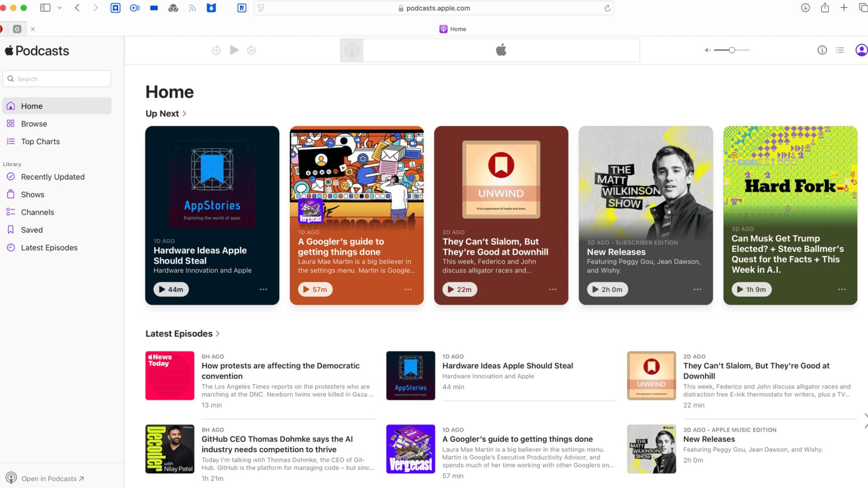Open 'New Releases' title in Latest Episodes
This screenshot has height=488, width=868.
pos(709,439)
